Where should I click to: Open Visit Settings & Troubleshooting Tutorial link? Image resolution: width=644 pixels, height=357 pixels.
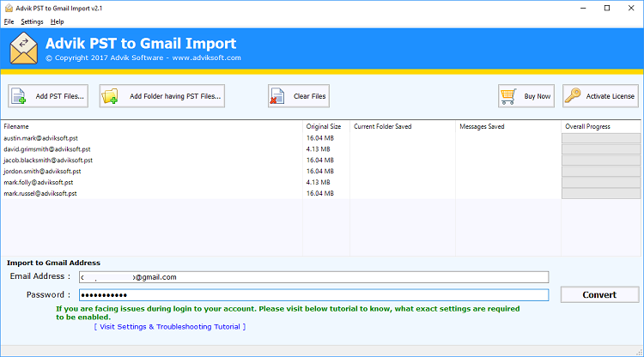click(x=170, y=327)
